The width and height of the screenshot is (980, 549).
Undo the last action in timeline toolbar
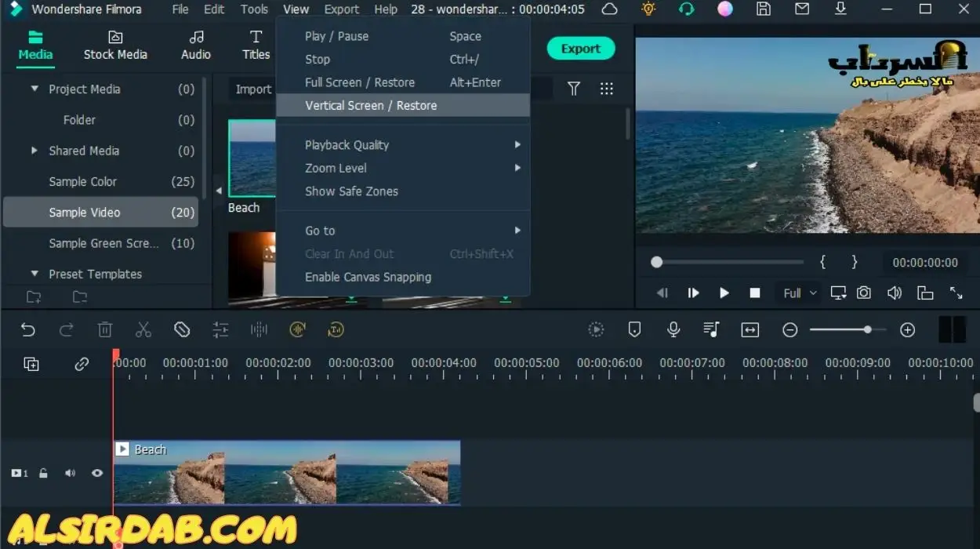(28, 330)
